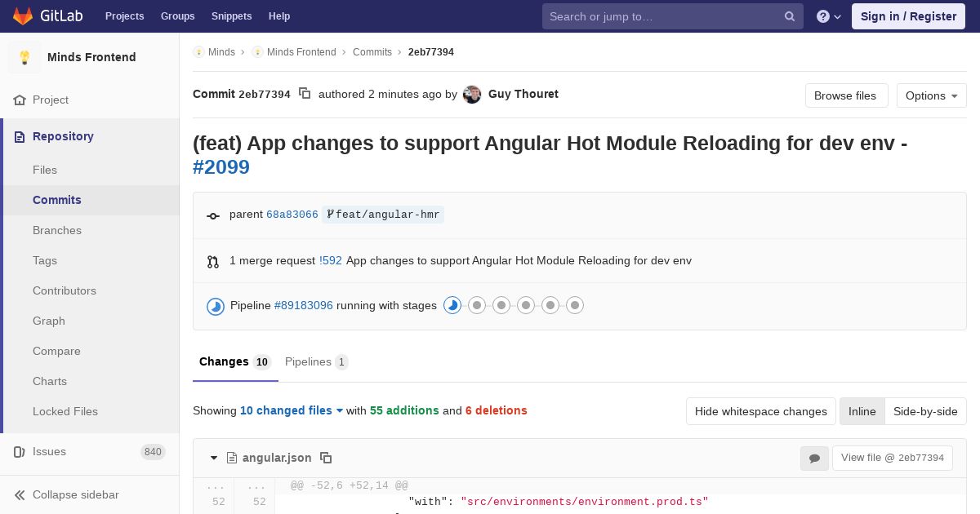Select Files in the Repository sidebar
980x514 pixels.
[45, 171]
